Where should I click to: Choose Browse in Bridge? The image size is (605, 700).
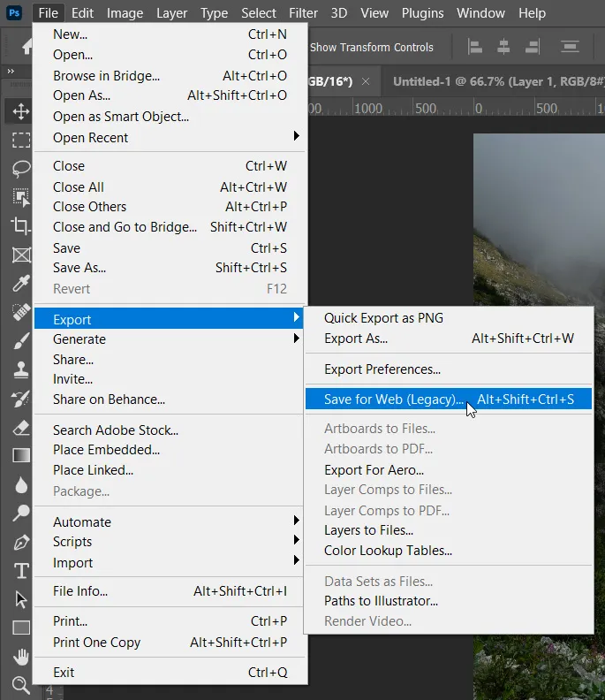170,76
